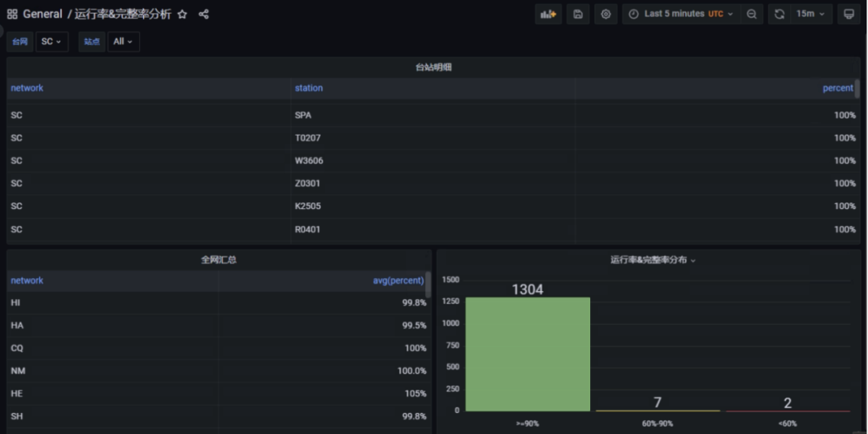Click the 99.5% value for HA

pyautogui.click(x=414, y=325)
